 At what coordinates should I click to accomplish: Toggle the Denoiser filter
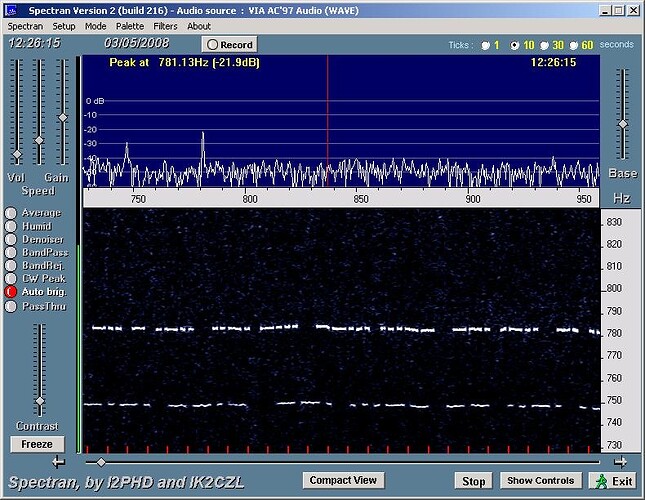11,240
